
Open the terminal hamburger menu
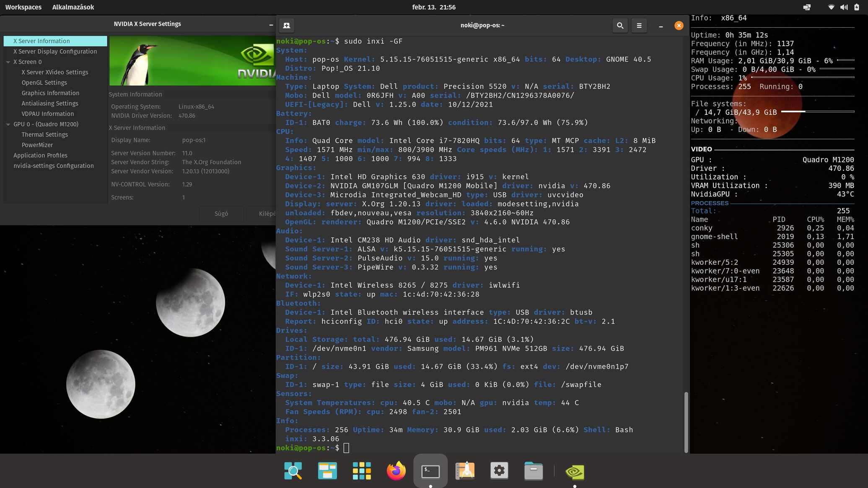tap(639, 26)
